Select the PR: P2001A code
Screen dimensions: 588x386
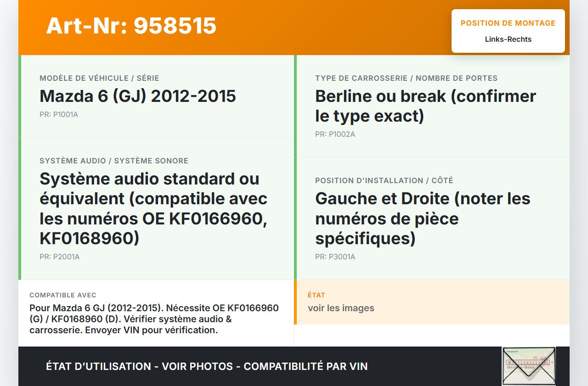[x=59, y=257]
